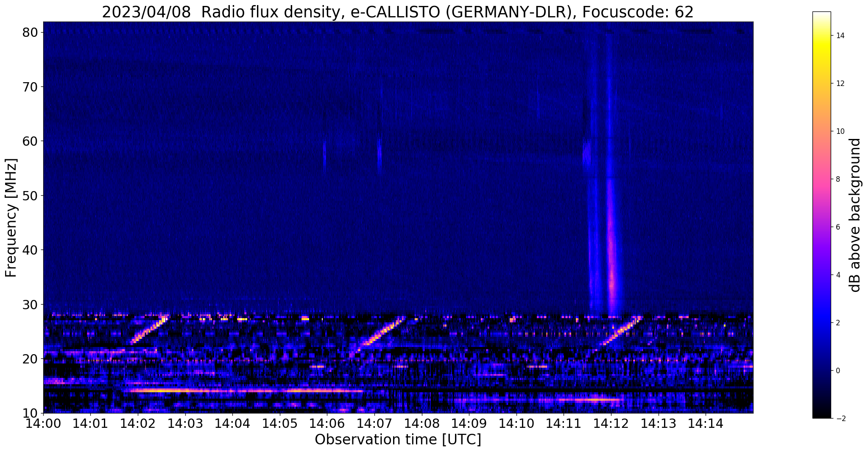Click the pink colorbar section near 8 dB
This screenshot has height=452, width=868.
click(x=821, y=179)
